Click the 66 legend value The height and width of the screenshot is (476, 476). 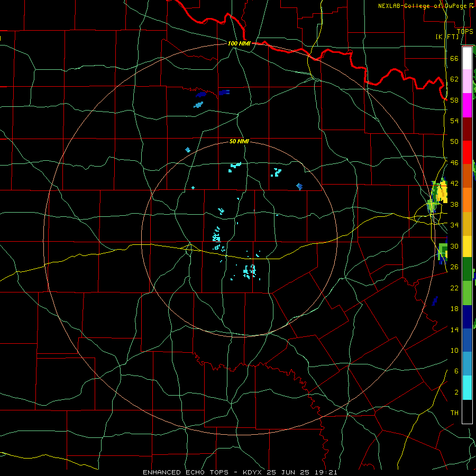(454, 58)
